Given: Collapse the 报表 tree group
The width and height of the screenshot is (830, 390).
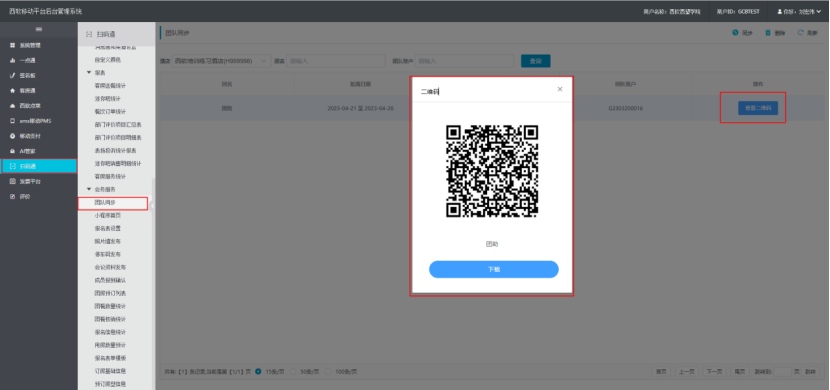Looking at the screenshot, I should click(89, 72).
